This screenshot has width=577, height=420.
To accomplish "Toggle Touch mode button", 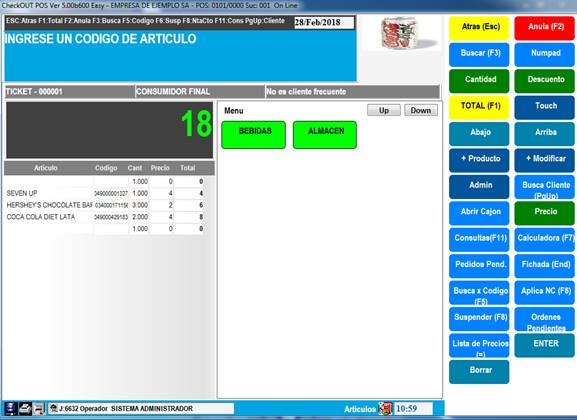I will point(545,107).
